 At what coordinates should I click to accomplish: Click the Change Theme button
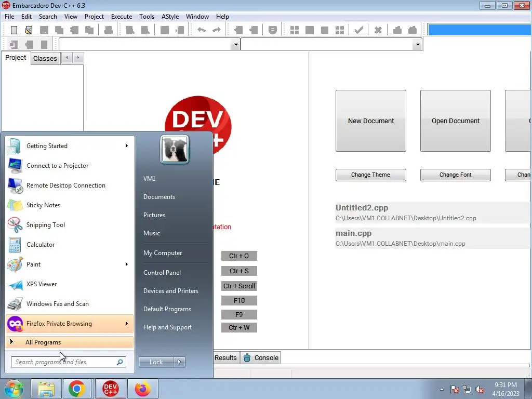[x=371, y=175]
